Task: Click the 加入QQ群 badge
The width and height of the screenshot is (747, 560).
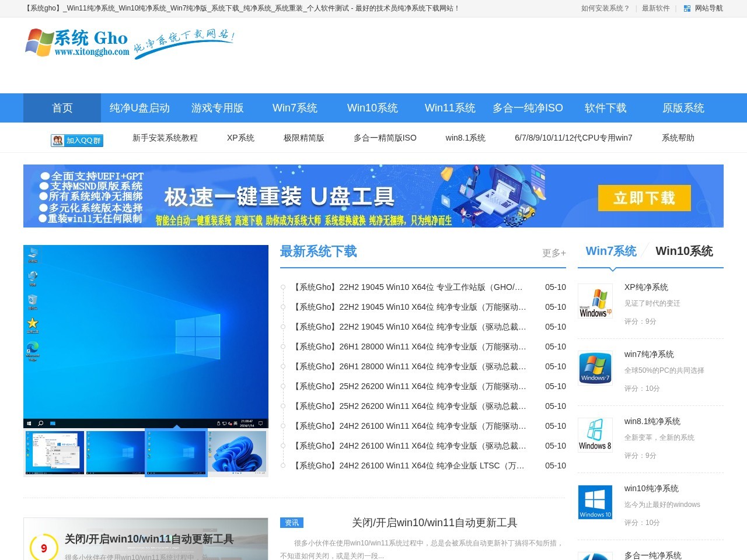Action: [77, 141]
